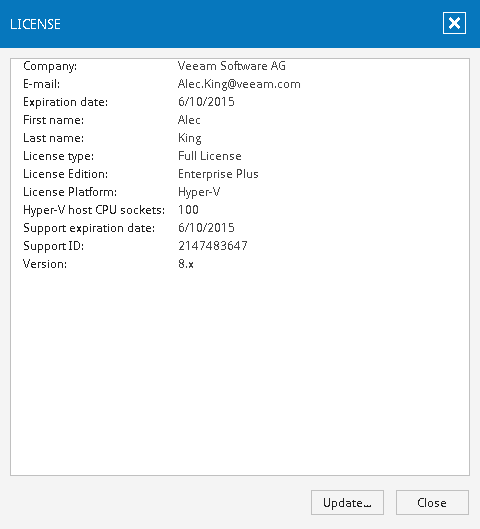Select the Company row label

[50, 66]
